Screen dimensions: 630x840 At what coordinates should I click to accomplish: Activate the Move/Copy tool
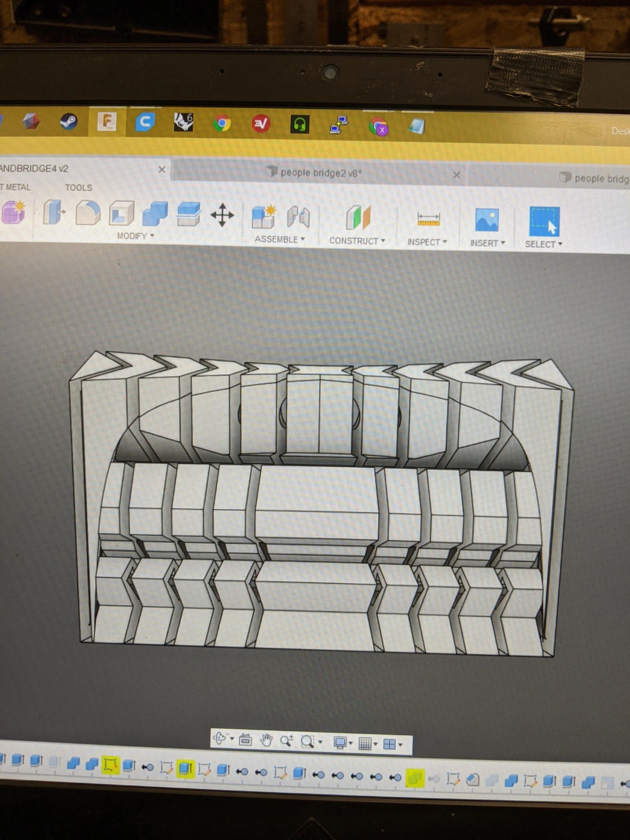(x=224, y=216)
